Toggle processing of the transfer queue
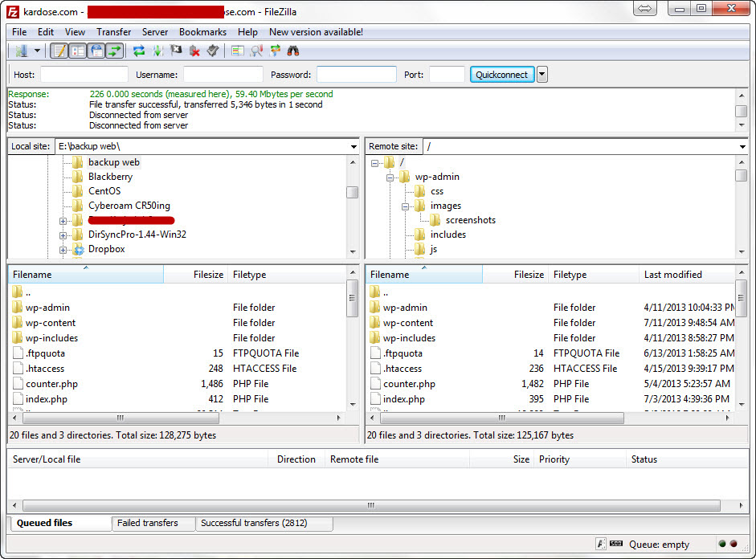 point(157,51)
